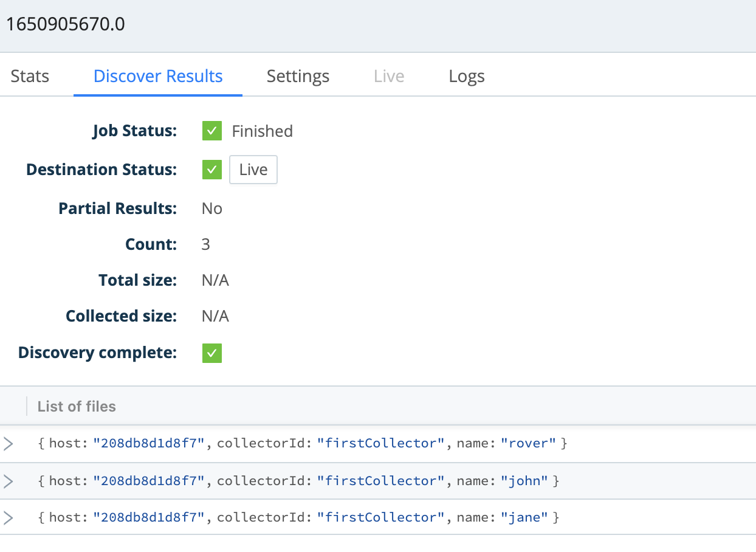Click the host value in rover row
The image size is (756, 552).
tap(148, 444)
